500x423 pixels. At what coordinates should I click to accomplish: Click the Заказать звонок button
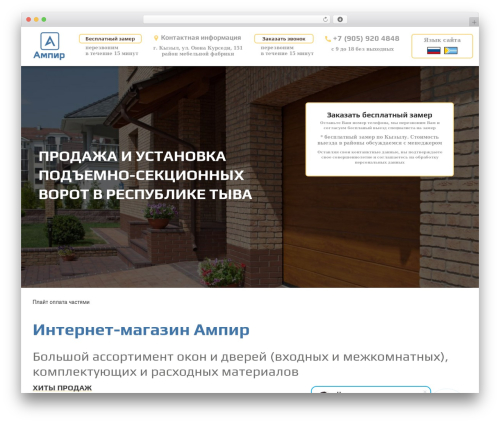click(284, 39)
